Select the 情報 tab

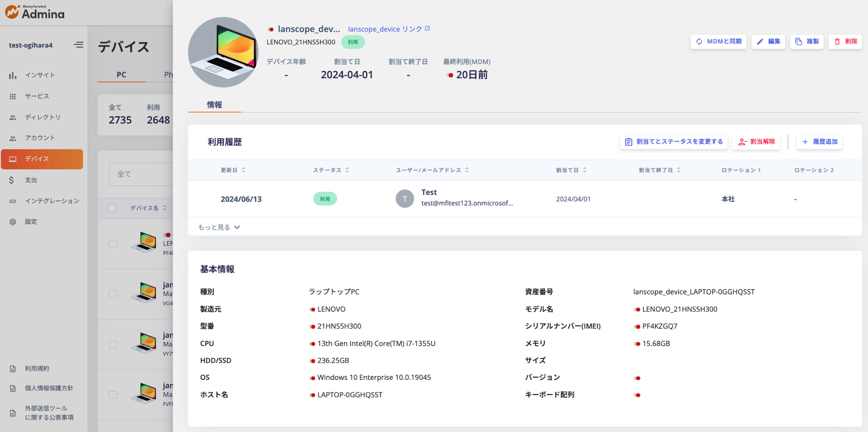(214, 105)
